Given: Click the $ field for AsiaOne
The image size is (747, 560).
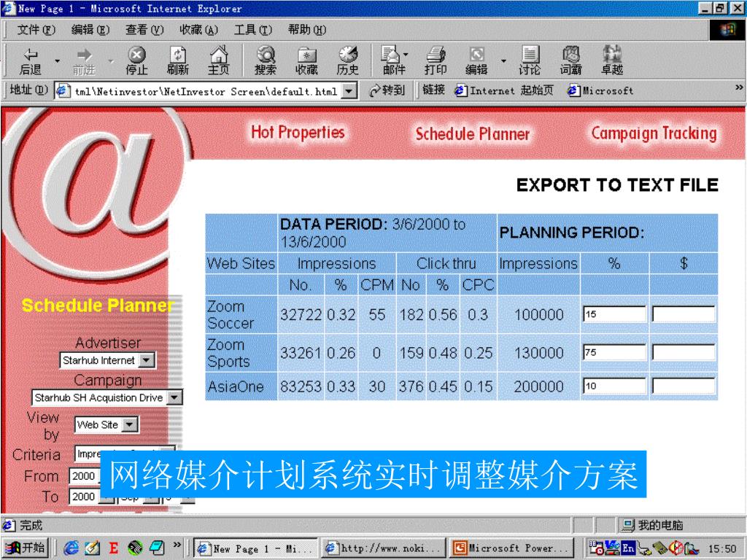Looking at the screenshot, I should point(684,386).
